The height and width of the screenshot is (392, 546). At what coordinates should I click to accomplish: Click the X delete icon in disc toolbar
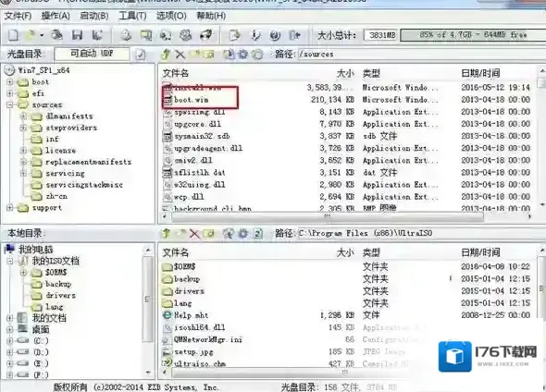[x=180, y=55]
